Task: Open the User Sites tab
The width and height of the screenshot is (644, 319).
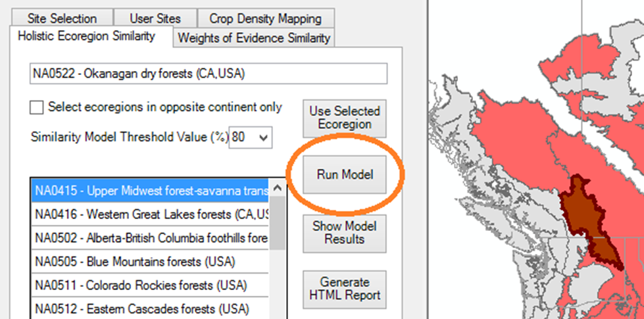Action: (x=155, y=18)
